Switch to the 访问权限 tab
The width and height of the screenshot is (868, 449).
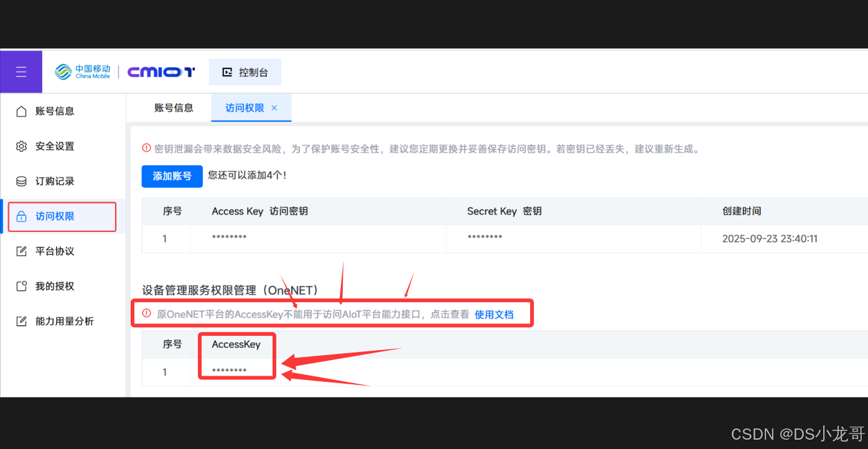tap(245, 108)
